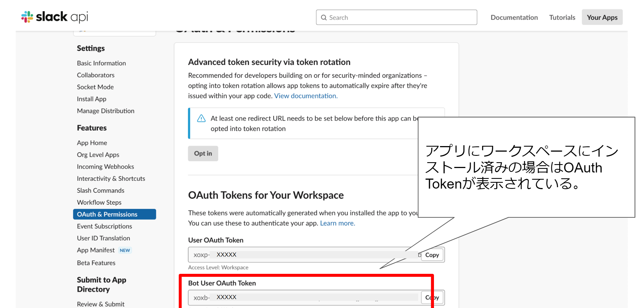Click the warning triangle alert icon
Screen dimensions: 644x308
201,118
